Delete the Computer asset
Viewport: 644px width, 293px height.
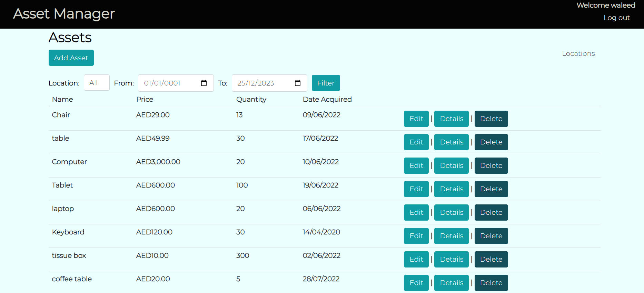pyautogui.click(x=491, y=165)
